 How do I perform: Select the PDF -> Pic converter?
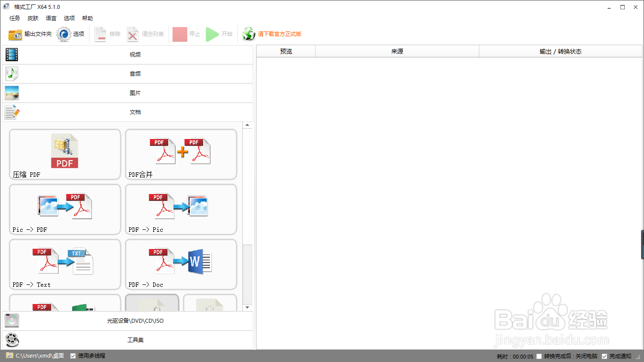[181, 209]
